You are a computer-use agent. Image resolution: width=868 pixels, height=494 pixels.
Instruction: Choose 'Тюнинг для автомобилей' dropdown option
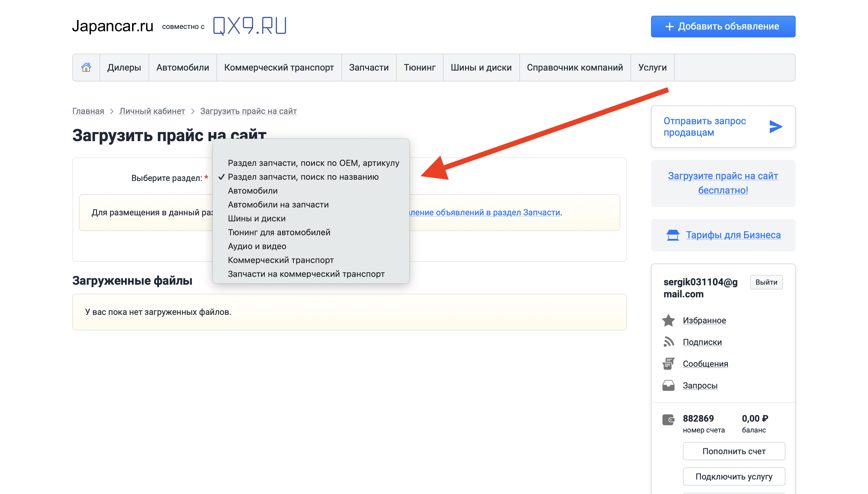click(x=279, y=233)
